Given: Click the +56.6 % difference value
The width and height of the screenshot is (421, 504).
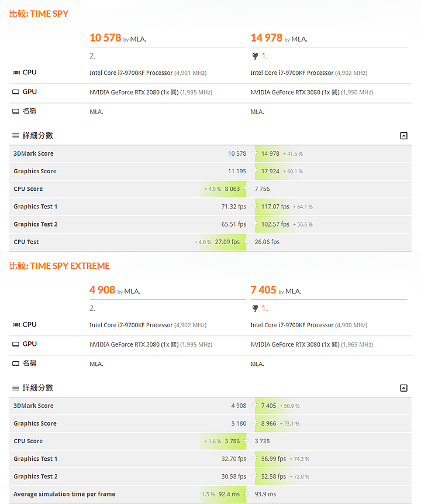Looking at the screenshot, I should [303, 225].
